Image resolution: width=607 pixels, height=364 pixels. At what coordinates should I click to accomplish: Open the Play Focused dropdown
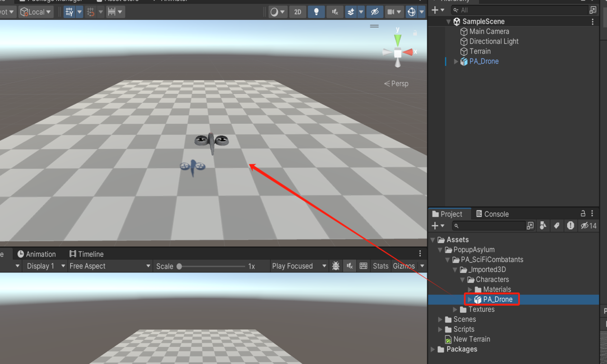click(299, 266)
